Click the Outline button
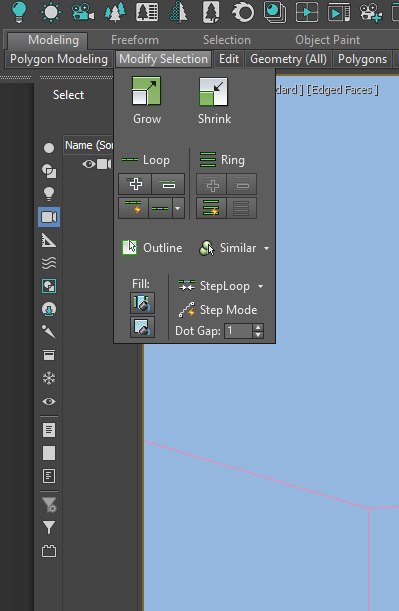The height and width of the screenshot is (611, 399). pyautogui.click(x=152, y=248)
